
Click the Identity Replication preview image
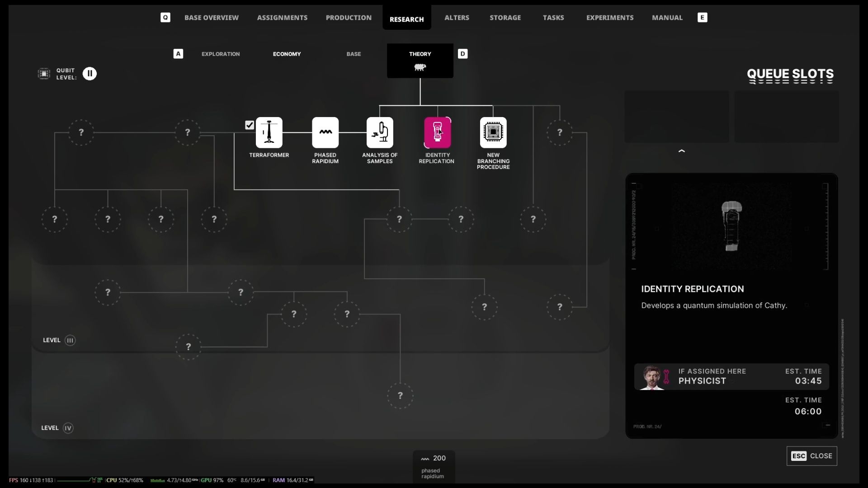731,226
